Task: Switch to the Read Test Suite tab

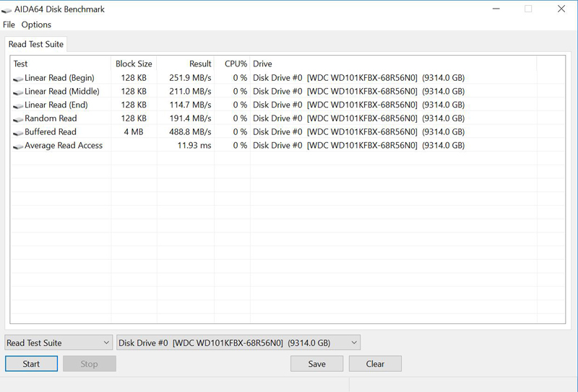Action: point(36,44)
